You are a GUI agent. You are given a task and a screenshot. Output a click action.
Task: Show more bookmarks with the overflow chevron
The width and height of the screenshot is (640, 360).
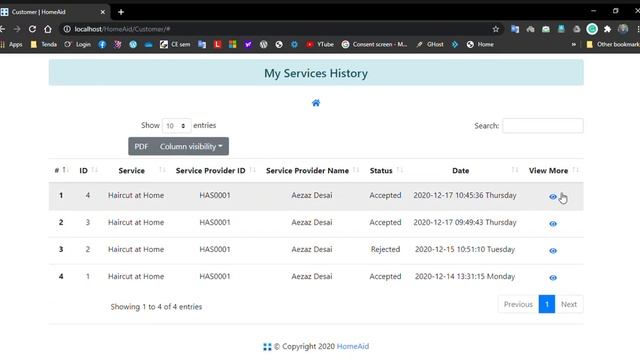[x=573, y=44]
